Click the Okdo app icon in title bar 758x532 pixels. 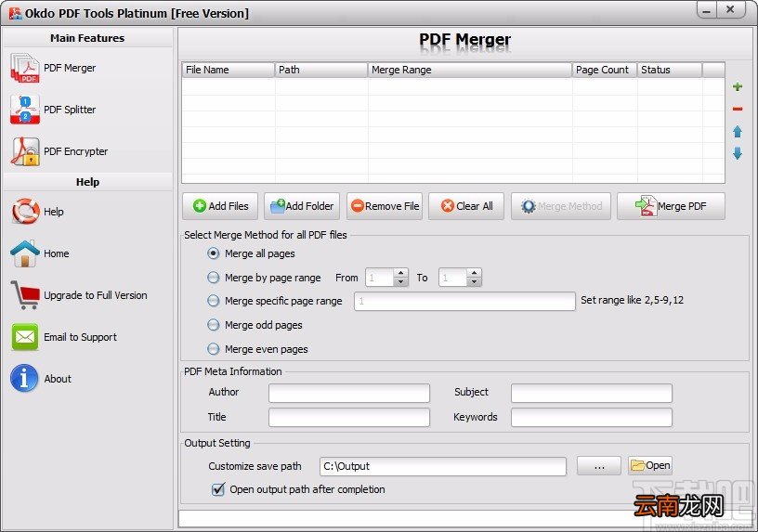pos(16,13)
